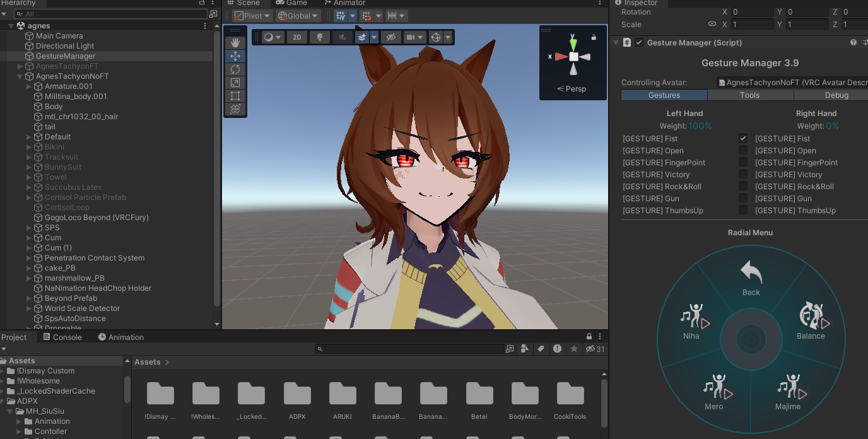Check the left hand Victory gesture checkbox
868x439 pixels.
coord(743,175)
